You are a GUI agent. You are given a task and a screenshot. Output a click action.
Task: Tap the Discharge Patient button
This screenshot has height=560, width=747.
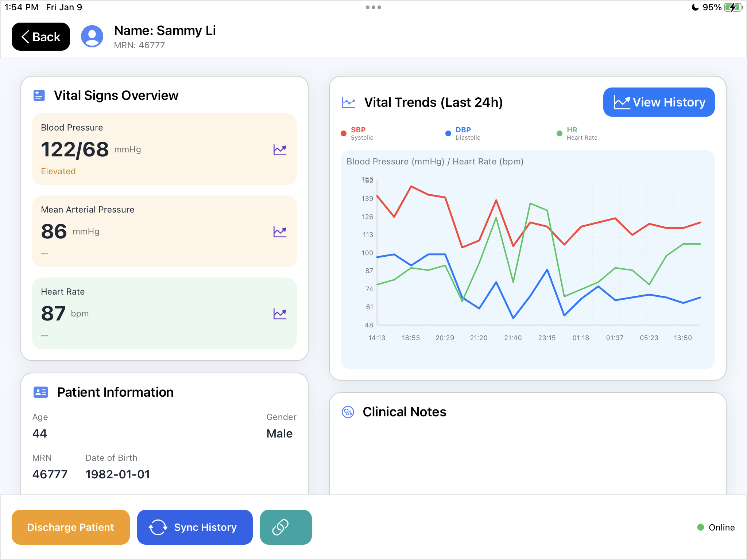tap(71, 527)
